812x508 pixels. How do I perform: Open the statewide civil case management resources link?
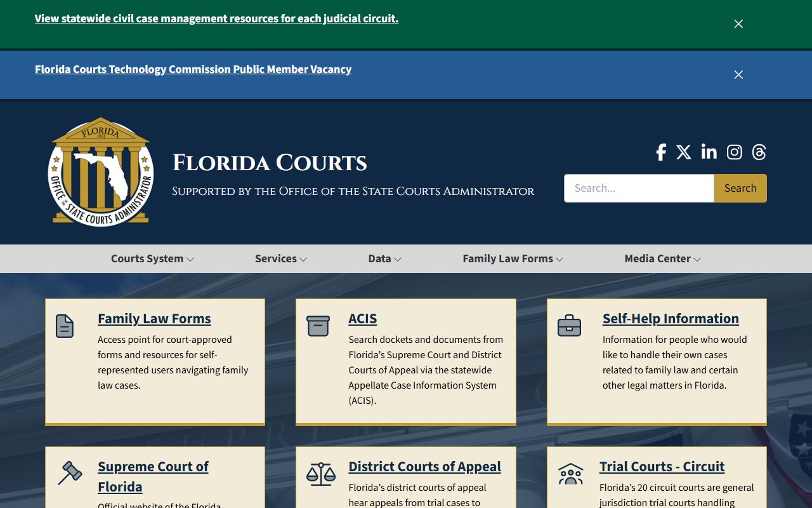[x=216, y=18]
